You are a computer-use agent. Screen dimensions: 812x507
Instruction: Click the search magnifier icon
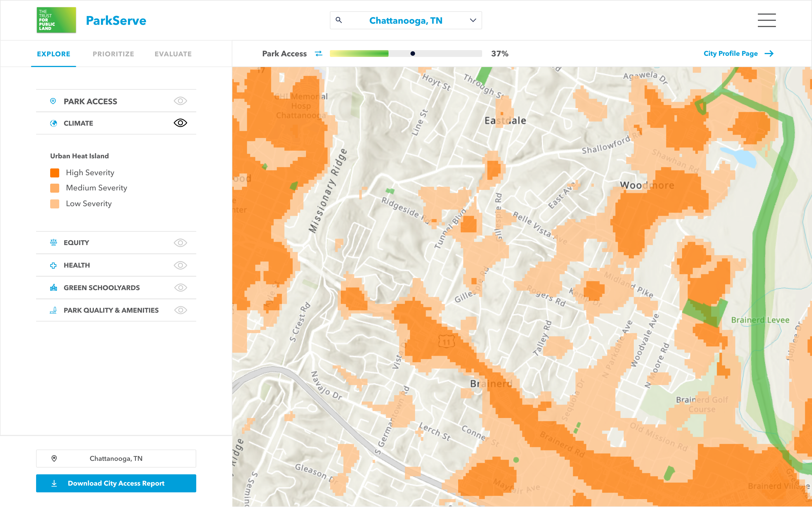[339, 20]
